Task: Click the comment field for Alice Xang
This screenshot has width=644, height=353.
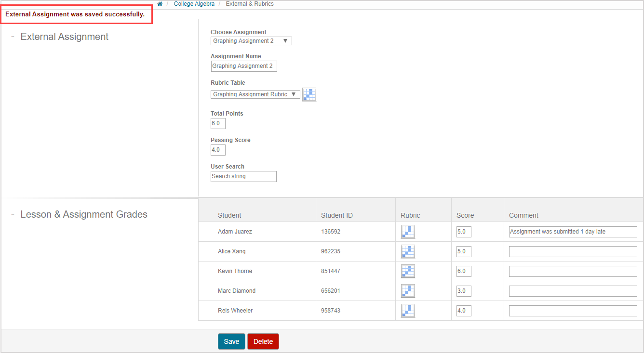Action: pyautogui.click(x=573, y=251)
